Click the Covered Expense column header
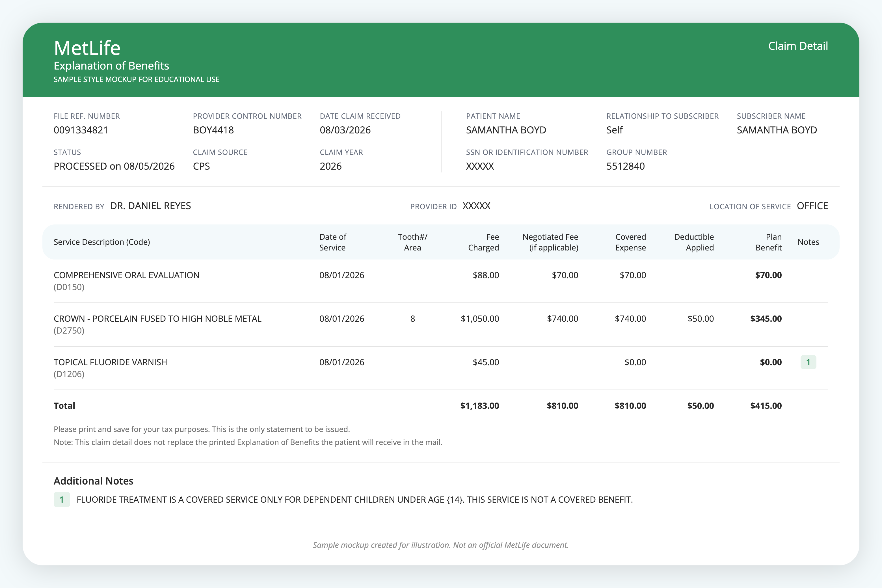Screen dimensions: 882x588 [630, 242]
